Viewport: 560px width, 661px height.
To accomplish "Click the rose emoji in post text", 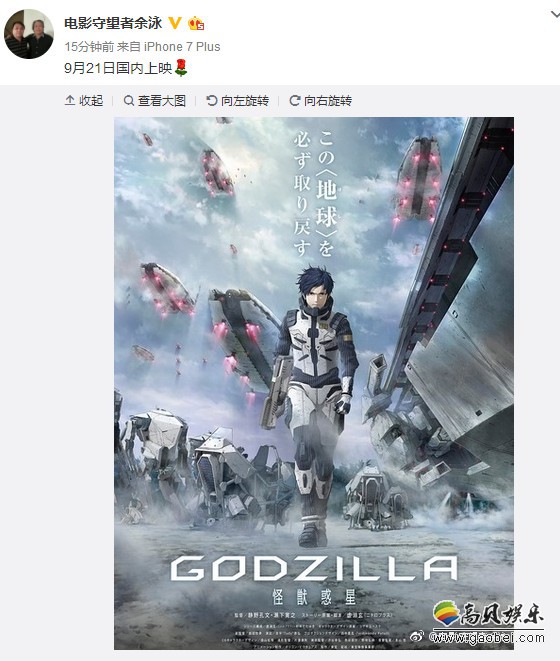I will (x=180, y=68).
